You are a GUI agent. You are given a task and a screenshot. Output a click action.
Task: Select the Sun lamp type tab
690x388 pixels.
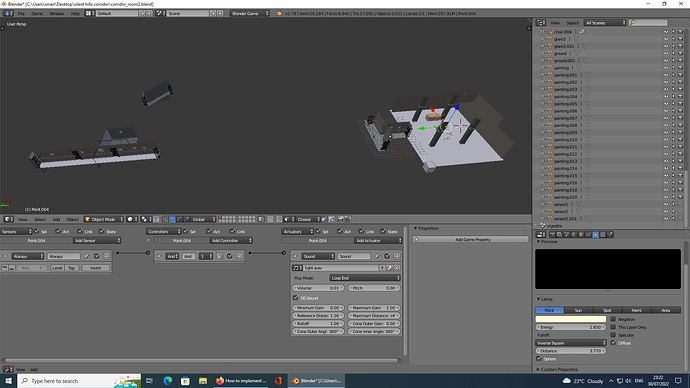click(x=578, y=310)
